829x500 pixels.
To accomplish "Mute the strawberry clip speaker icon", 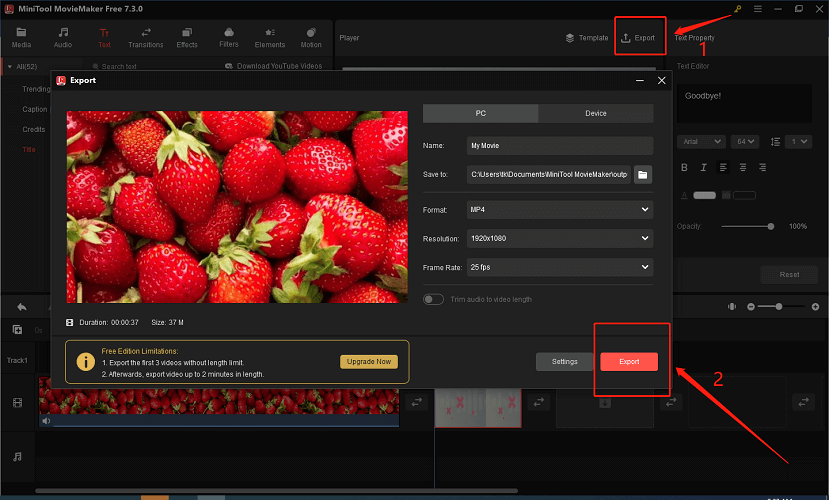I will point(46,421).
